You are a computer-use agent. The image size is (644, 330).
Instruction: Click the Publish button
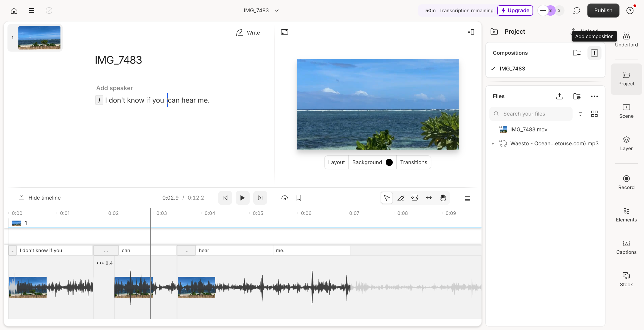point(603,11)
